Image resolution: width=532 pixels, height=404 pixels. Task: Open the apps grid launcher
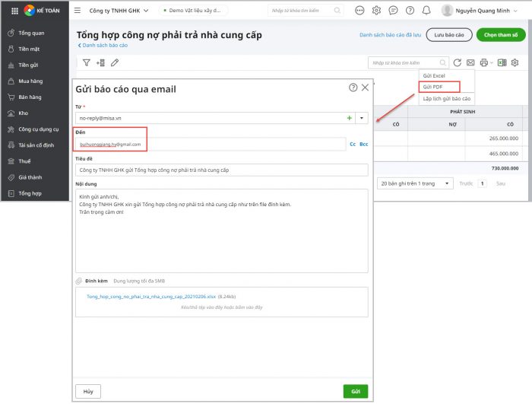(x=14, y=11)
